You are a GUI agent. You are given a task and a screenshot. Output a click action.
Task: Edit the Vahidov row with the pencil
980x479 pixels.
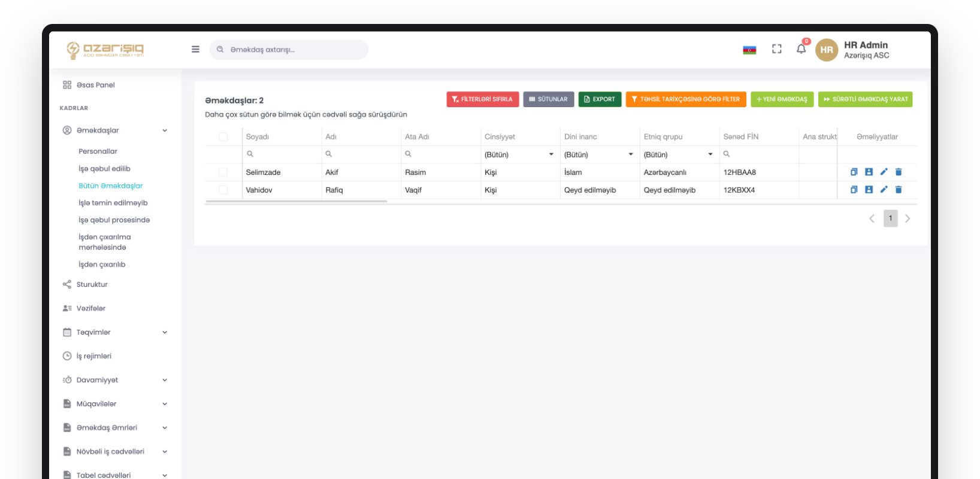(x=884, y=190)
